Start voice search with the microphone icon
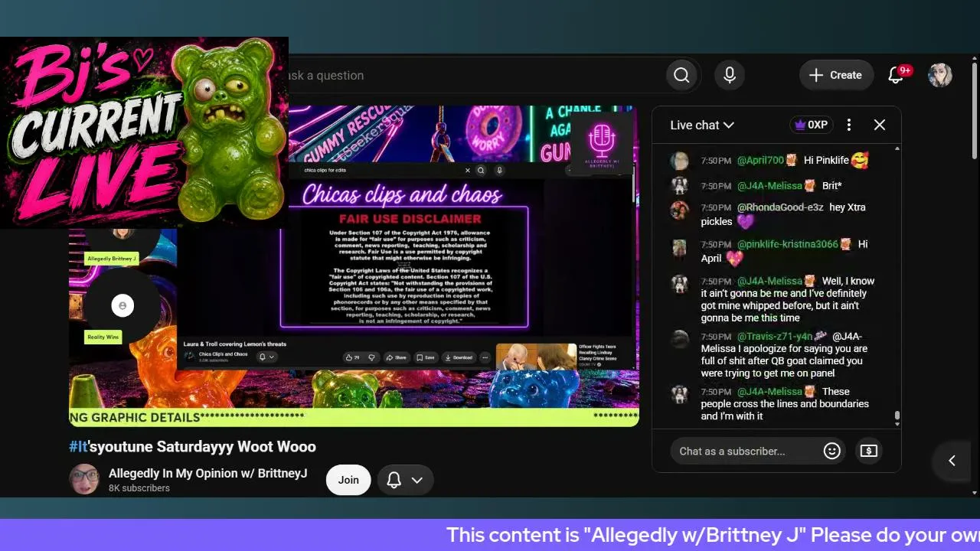Screen dimensions: 980x551 tap(730, 75)
